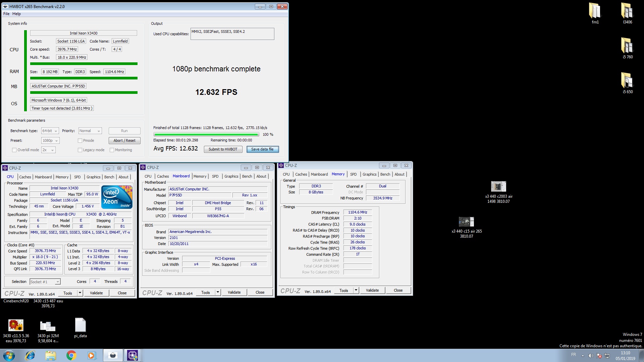Click Validate in CPU-Z CPU window
Image resolution: width=644 pixels, height=362 pixels.
(96, 293)
